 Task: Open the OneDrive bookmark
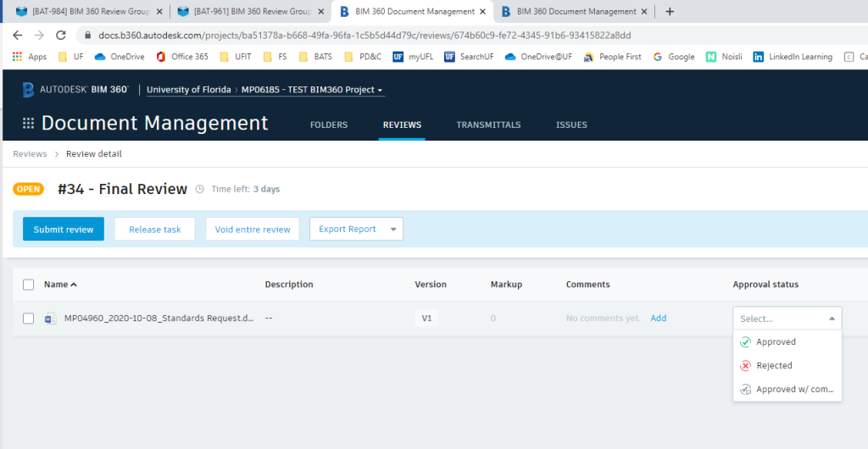(x=120, y=57)
